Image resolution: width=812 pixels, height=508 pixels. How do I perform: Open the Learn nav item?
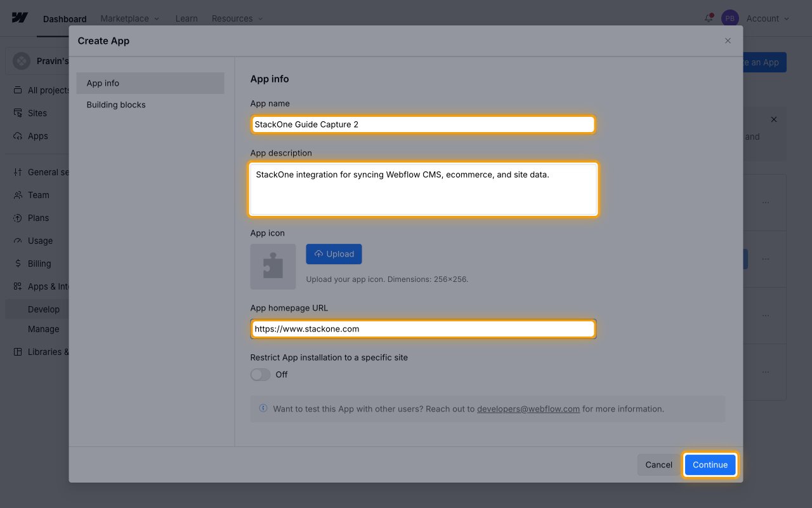click(x=187, y=18)
